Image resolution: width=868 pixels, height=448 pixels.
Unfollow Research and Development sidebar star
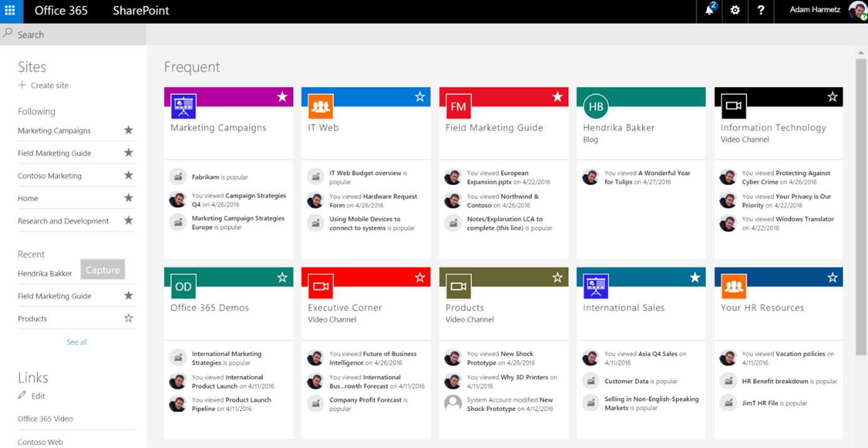[128, 221]
